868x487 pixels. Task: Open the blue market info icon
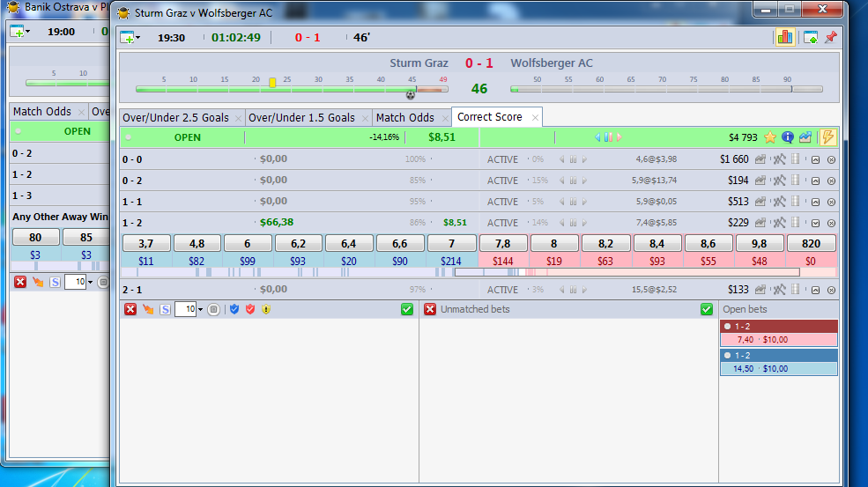[x=788, y=137]
